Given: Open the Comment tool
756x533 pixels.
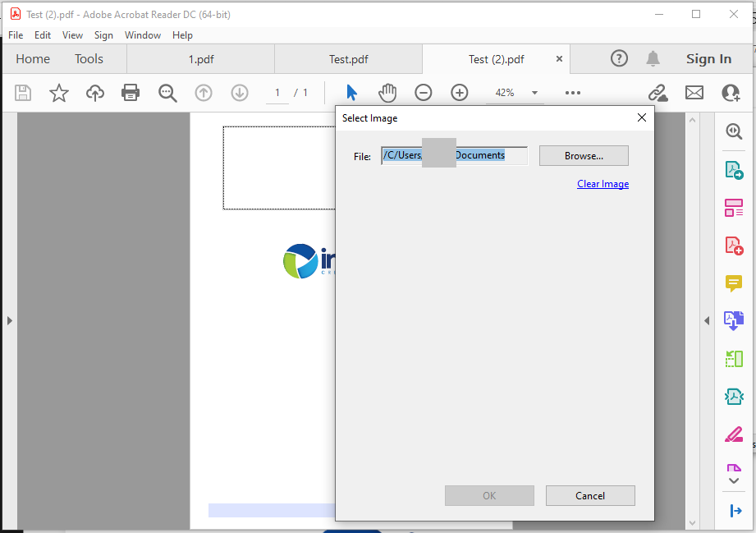Looking at the screenshot, I should 733,283.
